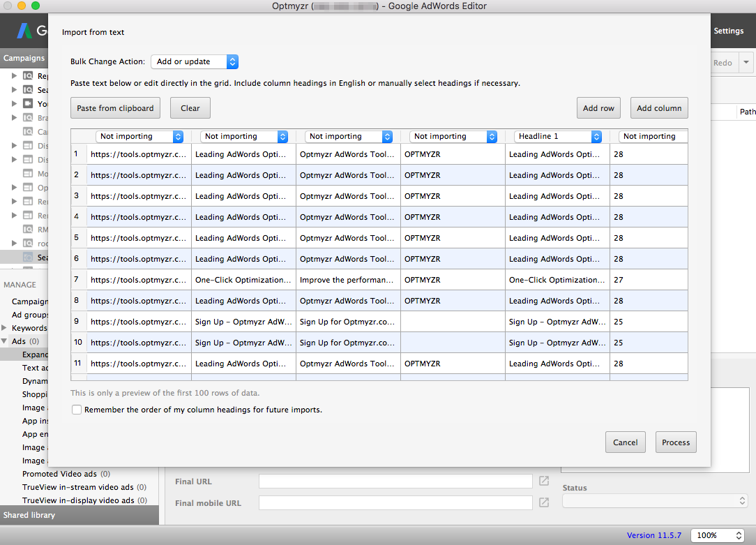This screenshot has width=756, height=545.
Task: Open the Status dropdown in the edit panel
Action: (656, 501)
